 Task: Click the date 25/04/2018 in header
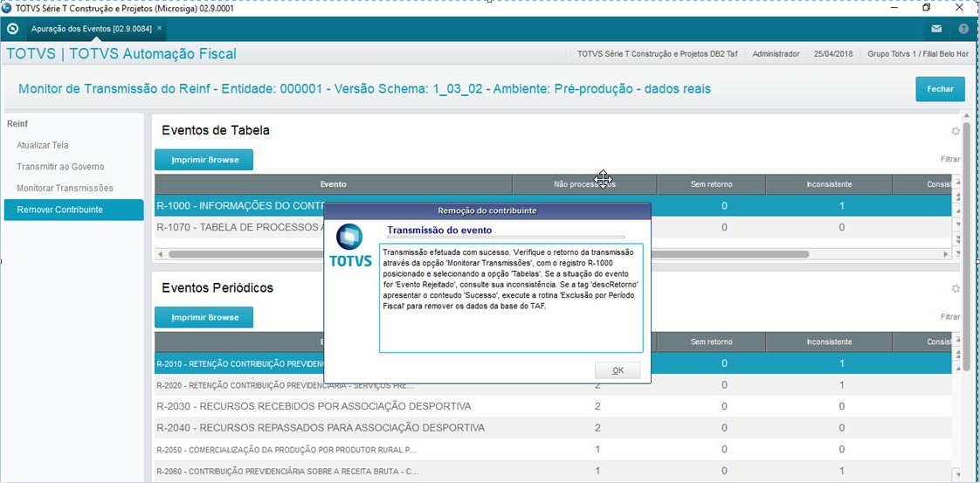point(833,54)
